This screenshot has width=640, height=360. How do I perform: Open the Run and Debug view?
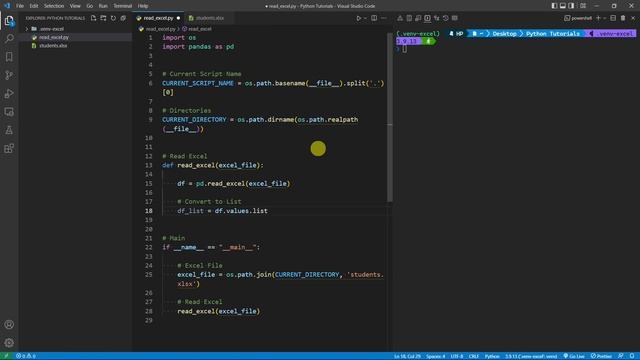pyautogui.click(x=9, y=93)
